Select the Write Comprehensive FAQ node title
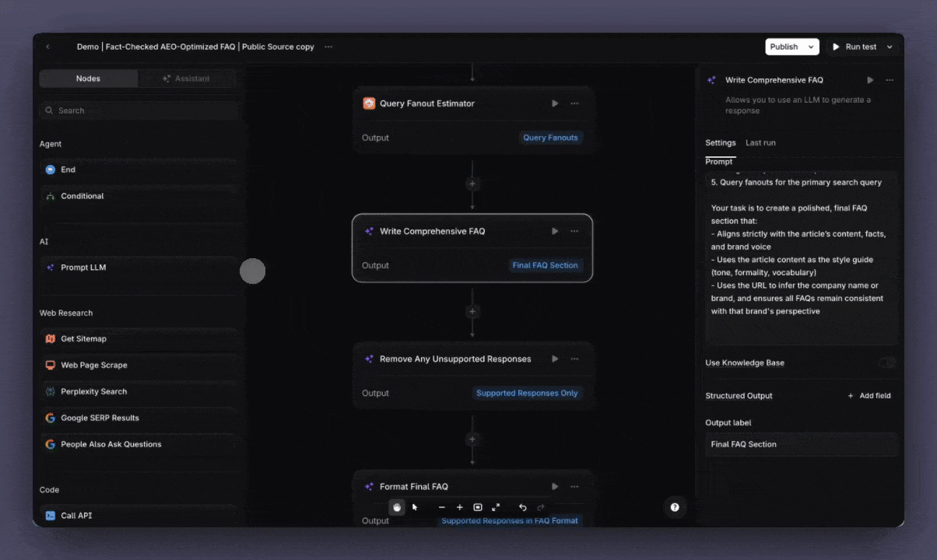The height and width of the screenshot is (560, 937). (432, 231)
